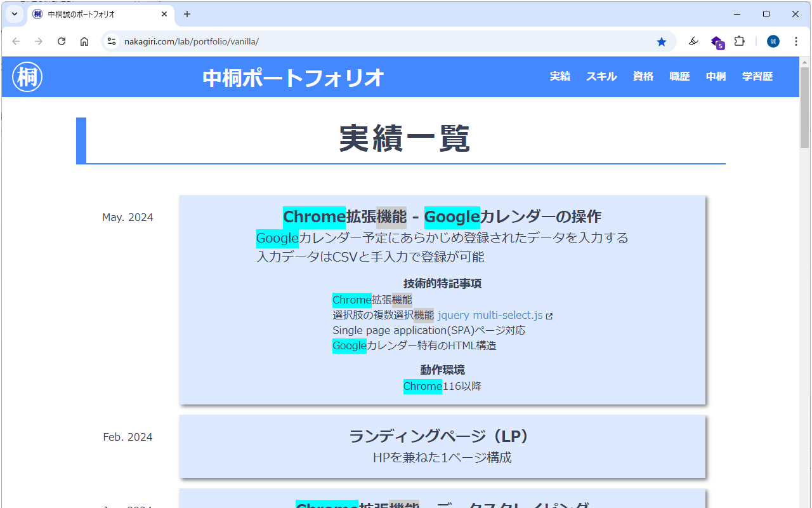Navigate to スキル in the header
This screenshot has width=812, height=508.
coord(601,76)
